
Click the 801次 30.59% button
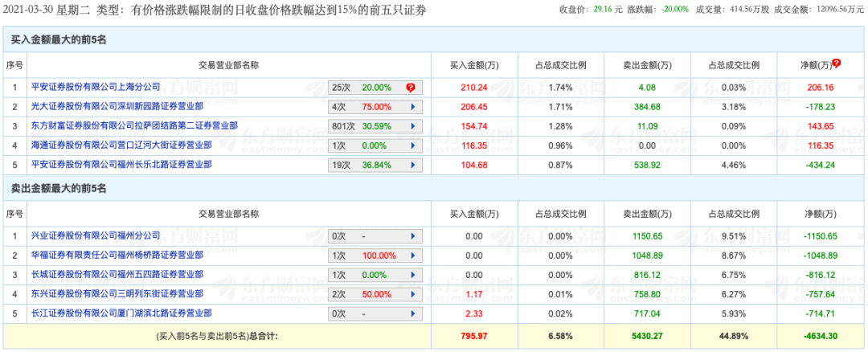(x=375, y=126)
